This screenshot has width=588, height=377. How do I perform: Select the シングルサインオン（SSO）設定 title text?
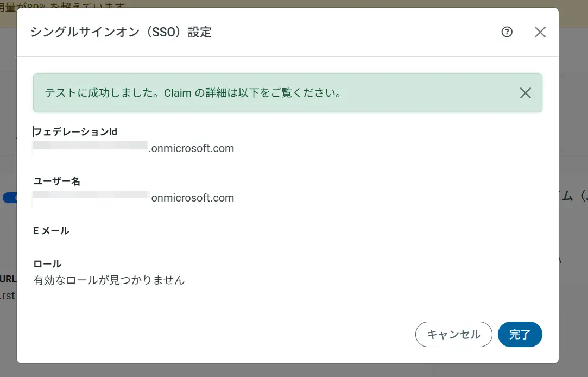tap(121, 32)
